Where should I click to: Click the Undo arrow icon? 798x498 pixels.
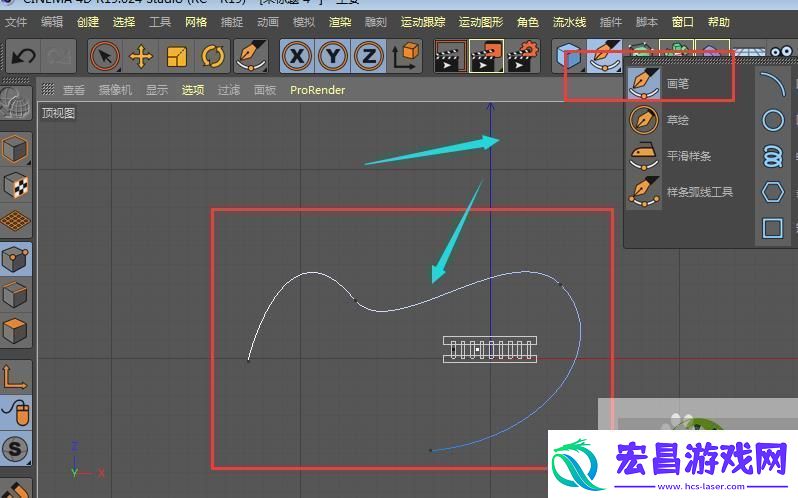pos(22,56)
